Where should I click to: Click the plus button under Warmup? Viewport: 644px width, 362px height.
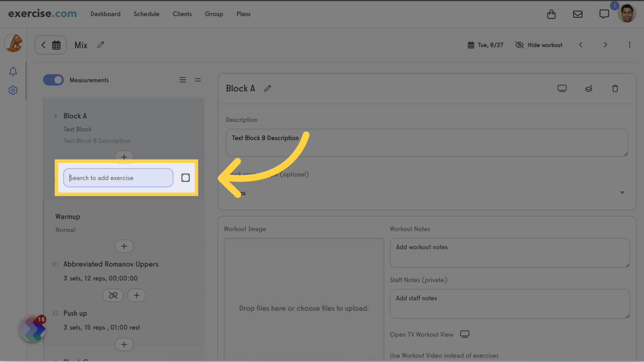[124, 246]
